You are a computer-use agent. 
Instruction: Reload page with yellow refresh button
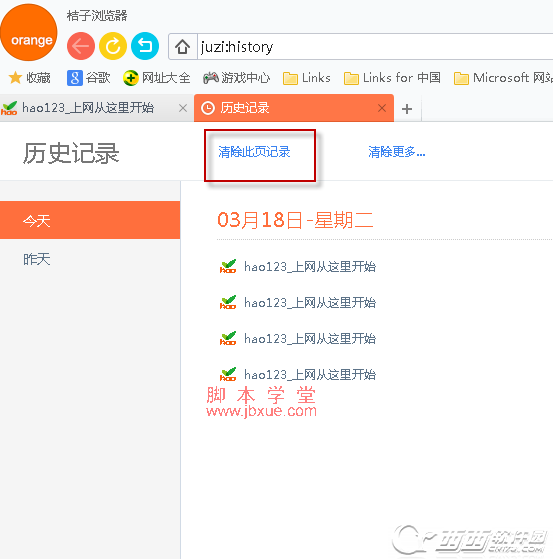tap(113, 46)
